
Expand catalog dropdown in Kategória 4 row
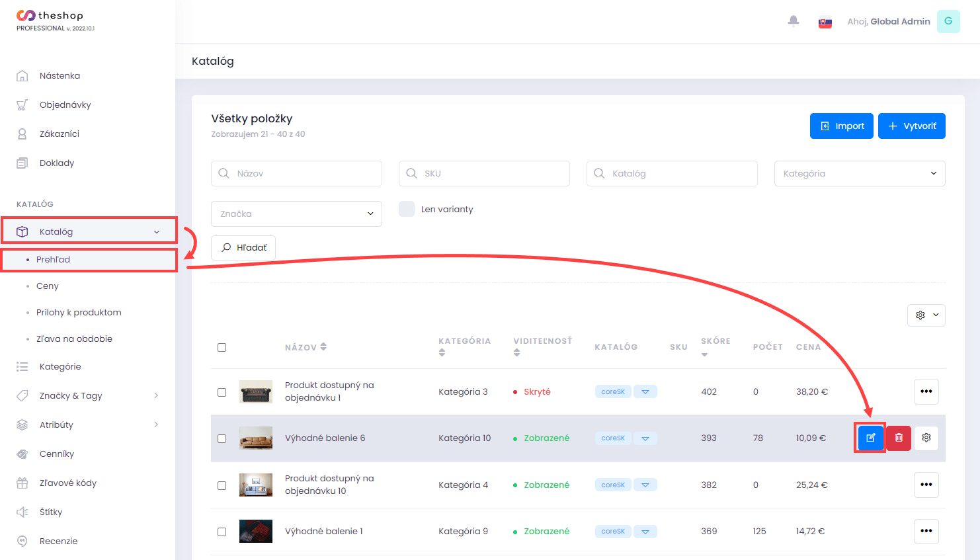pyautogui.click(x=645, y=485)
